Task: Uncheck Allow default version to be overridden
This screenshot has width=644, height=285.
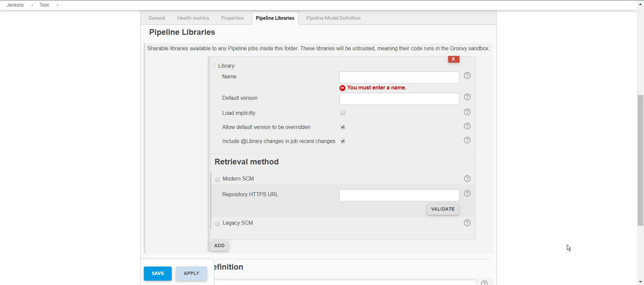Action: (343, 127)
